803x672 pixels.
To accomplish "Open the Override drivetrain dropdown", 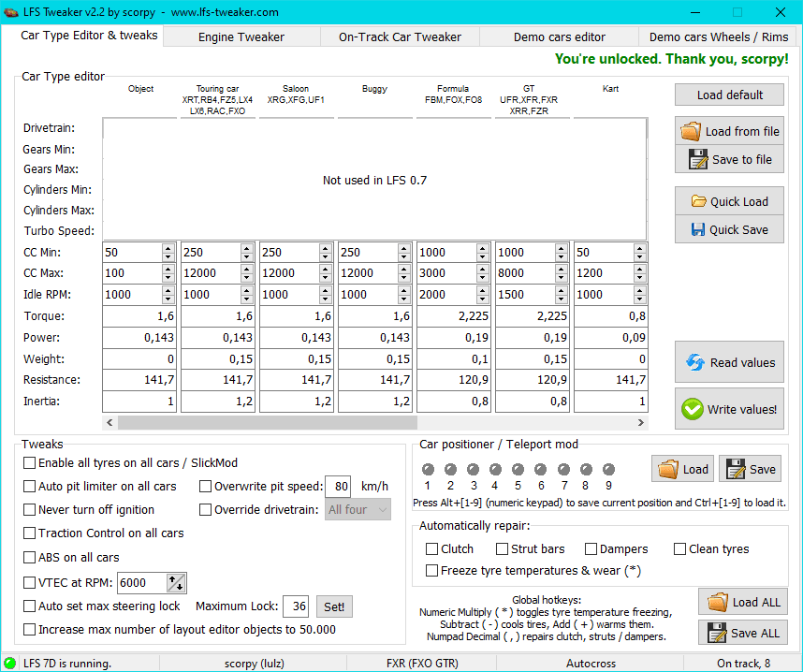I will [x=358, y=510].
